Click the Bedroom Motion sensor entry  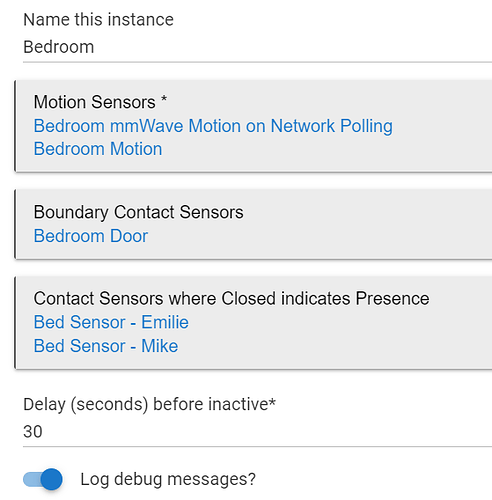98,149
